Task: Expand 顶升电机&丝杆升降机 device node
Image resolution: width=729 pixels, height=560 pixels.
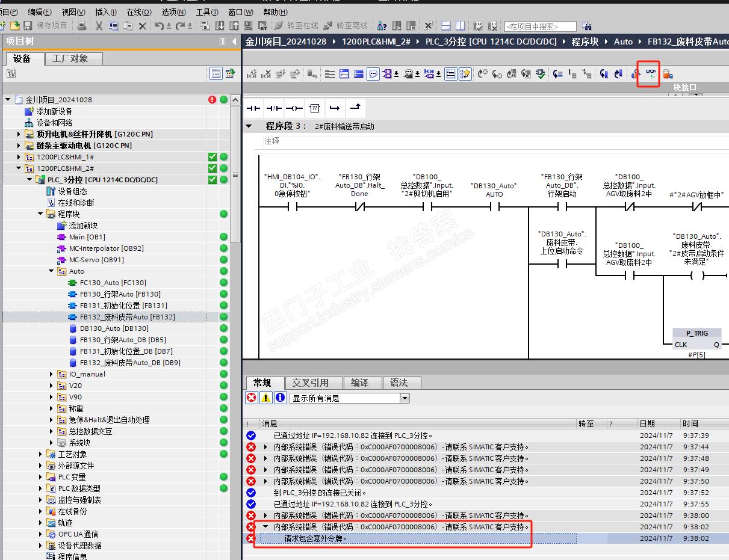Action: [x=19, y=134]
